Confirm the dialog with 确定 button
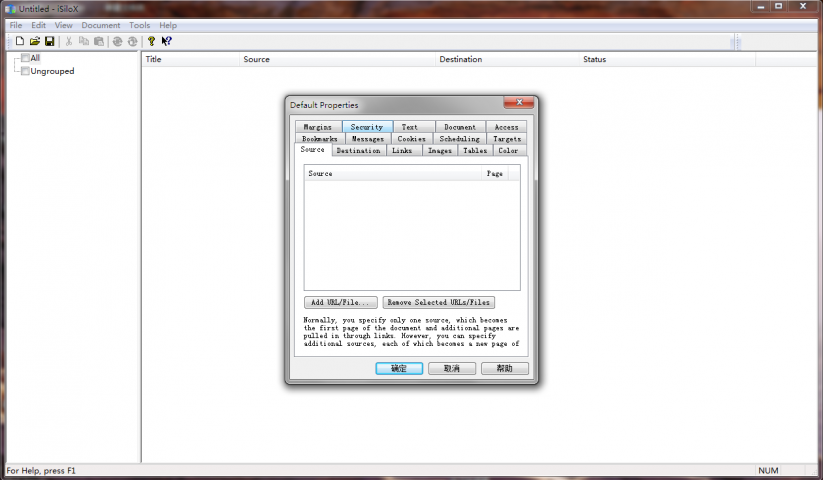The height and width of the screenshot is (480, 823). (x=399, y=368)
